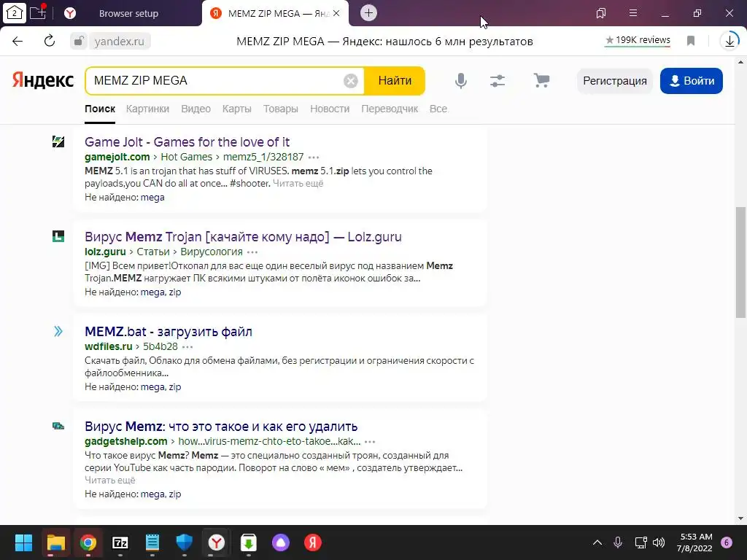
Task: Click the site security lock icon
Action: point(78,41)
